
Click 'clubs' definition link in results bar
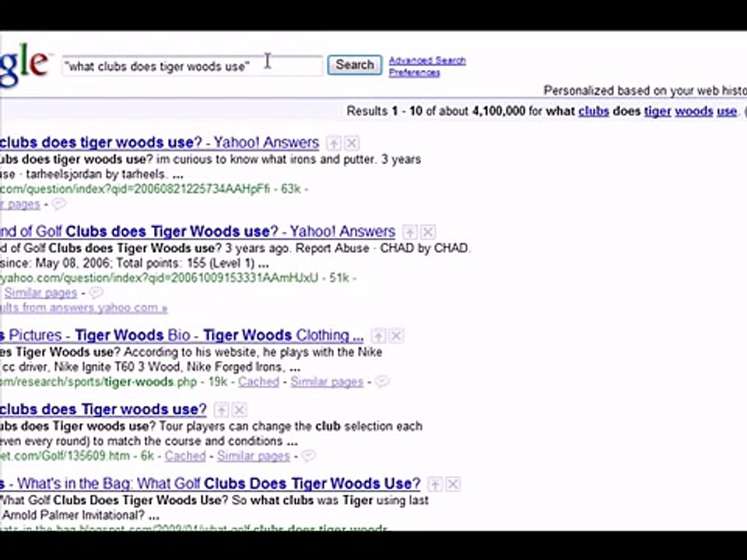click(594, 111)
